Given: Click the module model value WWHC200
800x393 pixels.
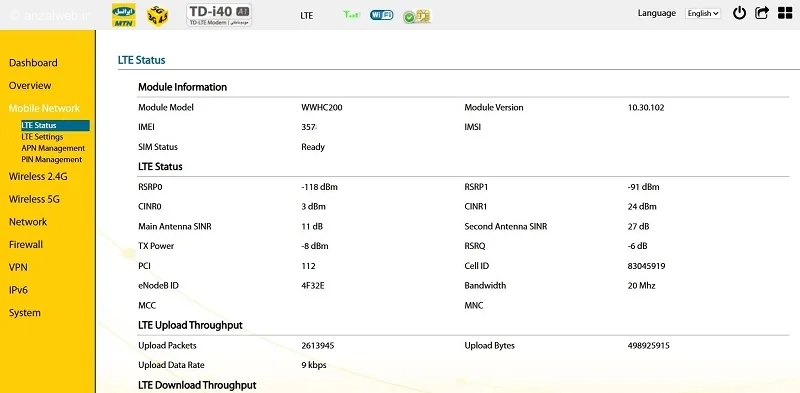Looking at the screenshot, I should (322, 108).
